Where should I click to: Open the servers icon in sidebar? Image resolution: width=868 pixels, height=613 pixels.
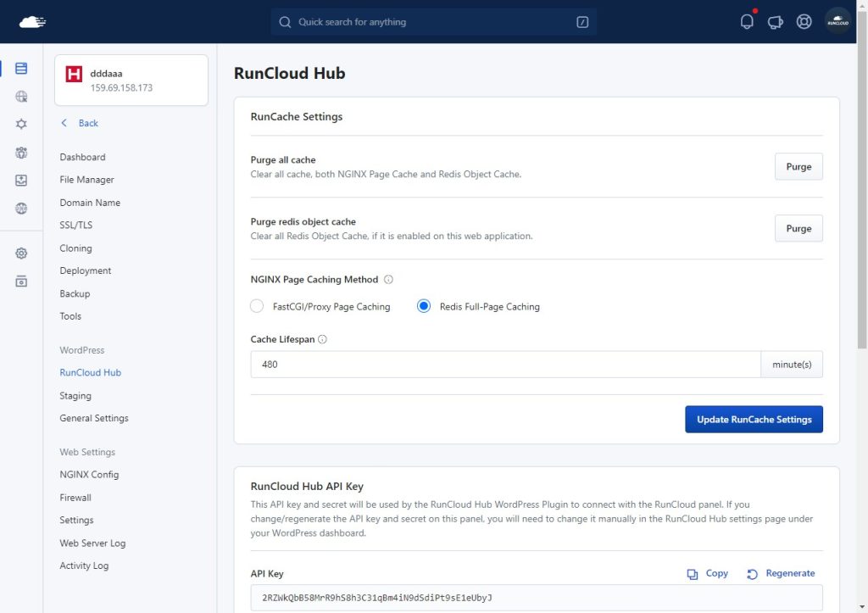tap(21, 68)
